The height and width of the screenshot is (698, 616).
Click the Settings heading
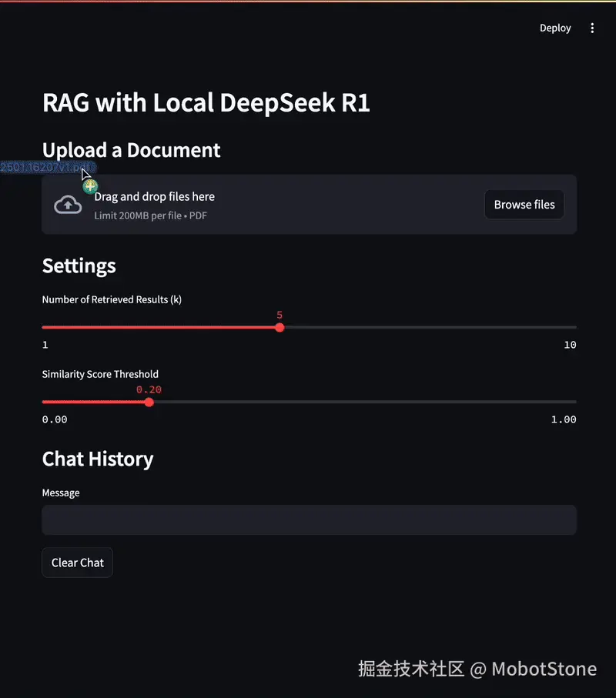coord(79,266)
